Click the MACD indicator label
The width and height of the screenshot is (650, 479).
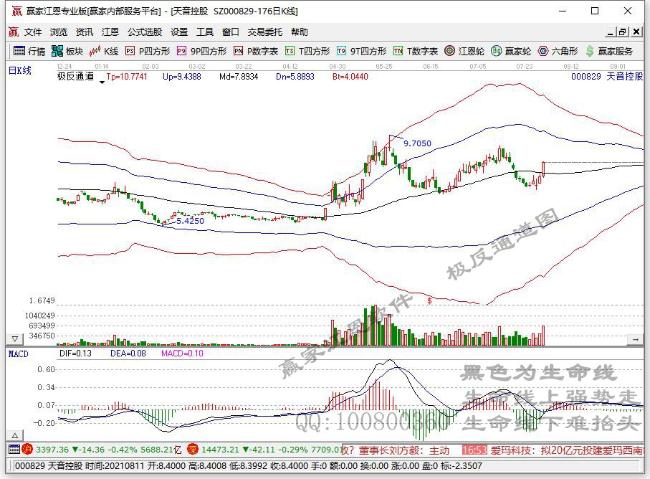pos(19,353)
